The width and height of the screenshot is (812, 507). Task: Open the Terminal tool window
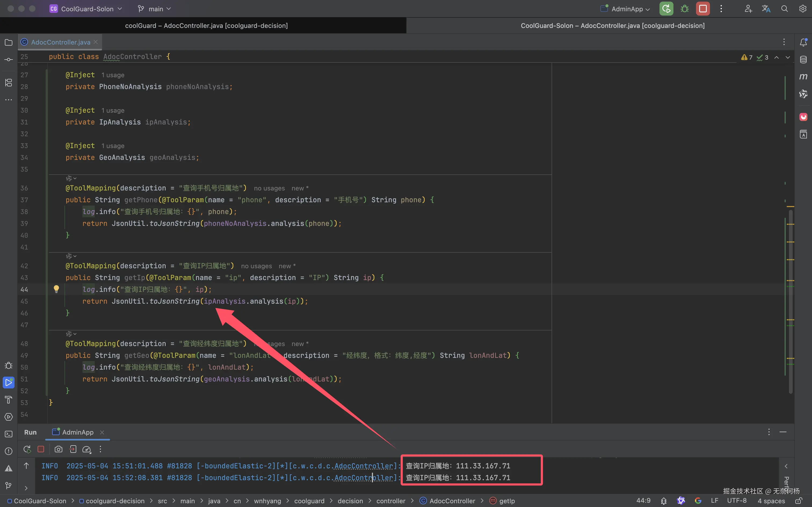tap(9, 434)
